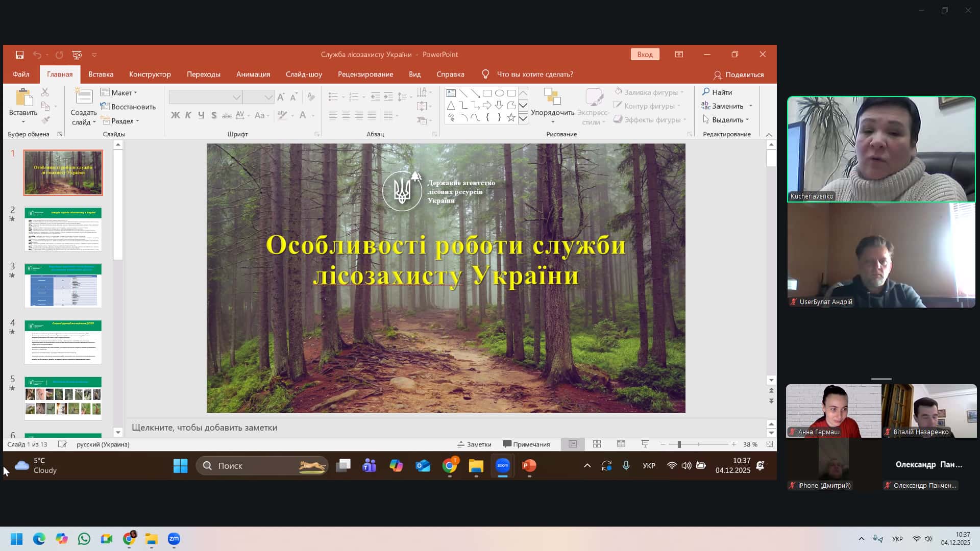Click the Zoom icon in captured taskbar
This screenshot has width=980, height=551.
[503, 465]
